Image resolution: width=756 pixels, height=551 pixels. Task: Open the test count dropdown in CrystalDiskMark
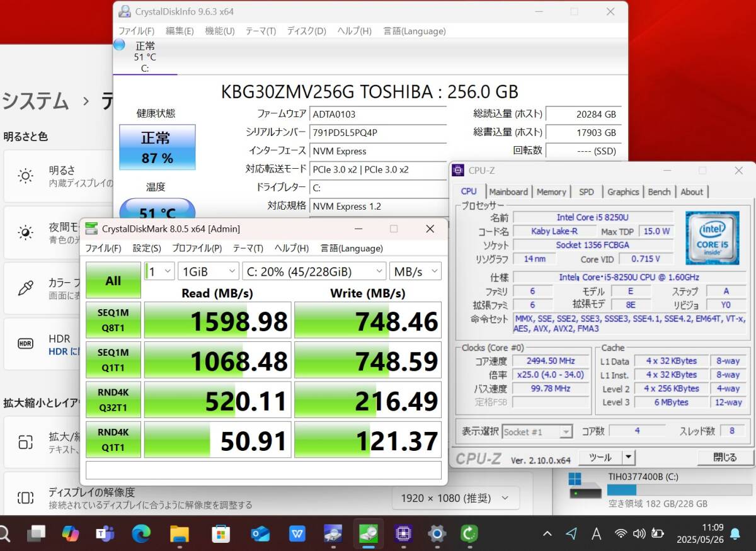click(159, 271)
